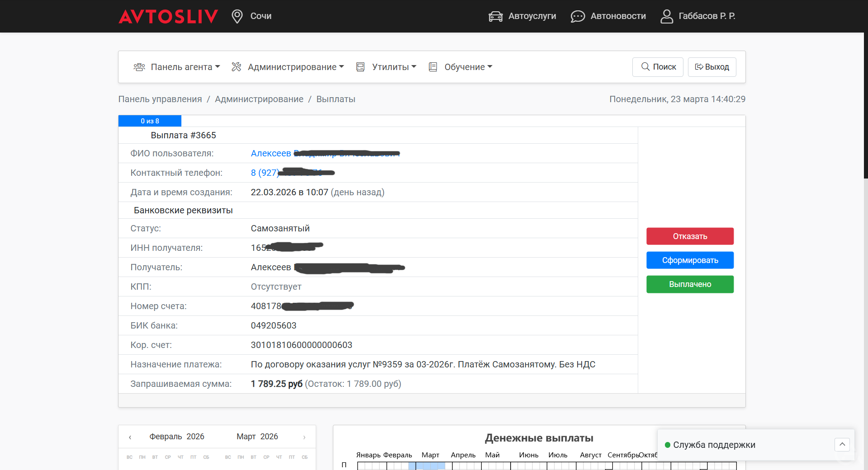Viewport: 868px width, 470px height.
Task: Collapse the Служба поддержки chat widget
Action: coord(842,445)
